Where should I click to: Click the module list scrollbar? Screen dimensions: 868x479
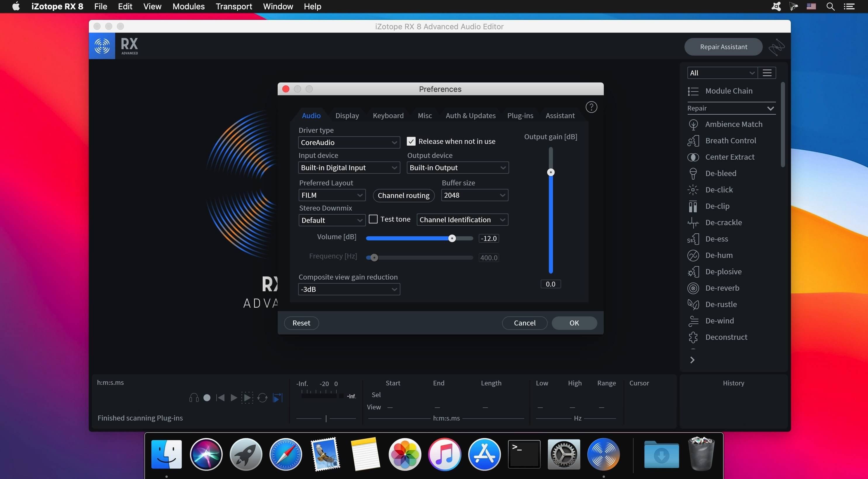(782, 125)
